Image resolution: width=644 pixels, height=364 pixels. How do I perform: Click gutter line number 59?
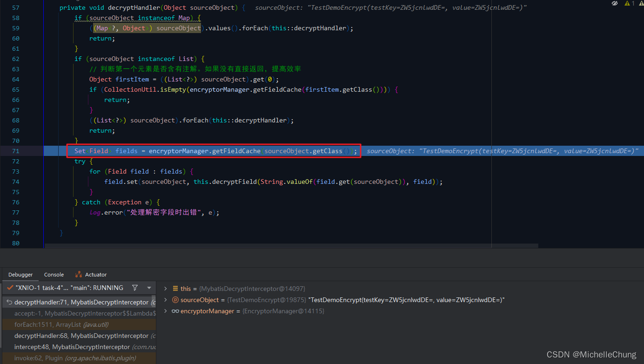[16, 28]
